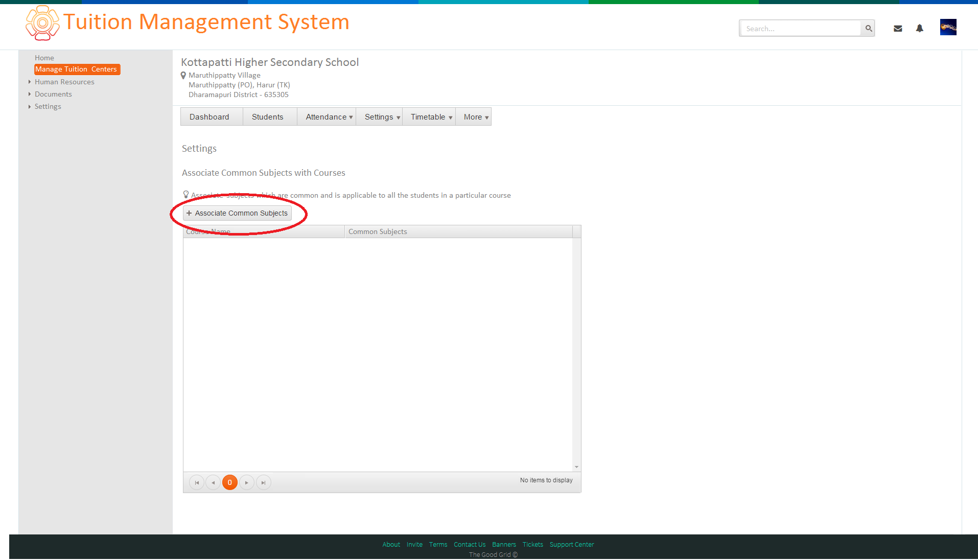The image size is (978, 560).
Task: Click the school location pin icon
Action: pos(183,76)
